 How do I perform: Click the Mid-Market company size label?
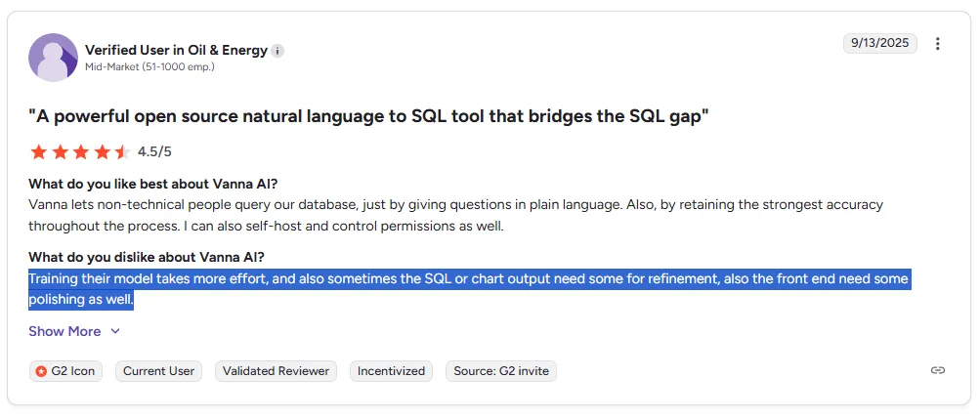click(x=149, y=67)
